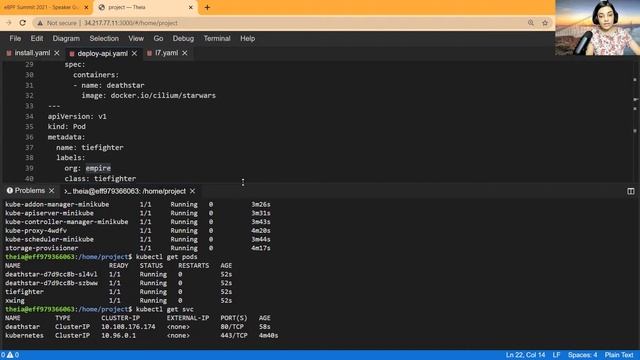
Task: Close the install.yaml tab
Action: 57,53
